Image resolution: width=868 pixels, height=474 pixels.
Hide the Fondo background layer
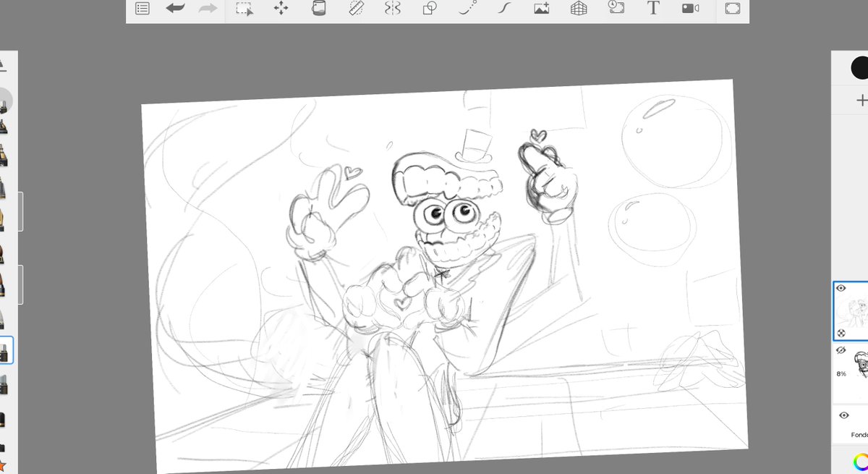[843, 415]
